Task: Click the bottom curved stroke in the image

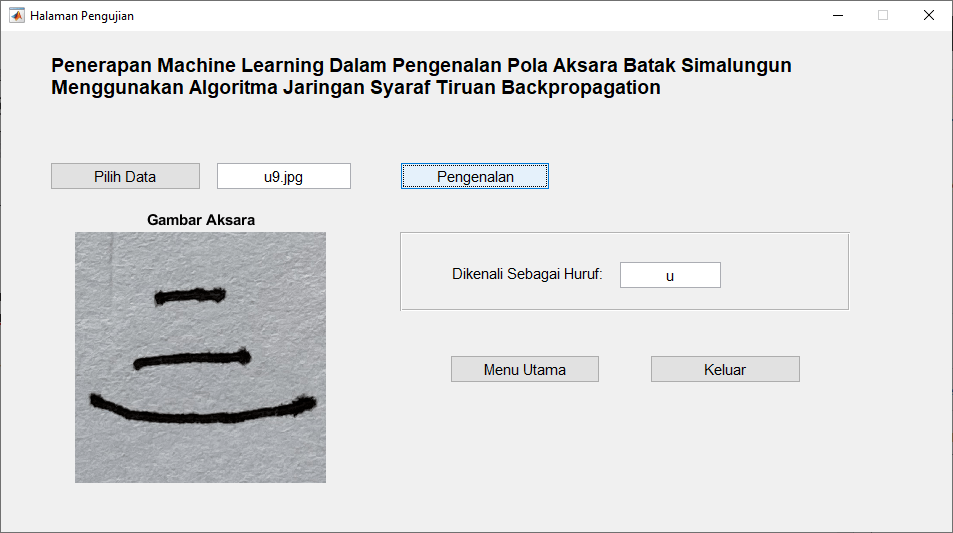Action: (x=200, y=406)
